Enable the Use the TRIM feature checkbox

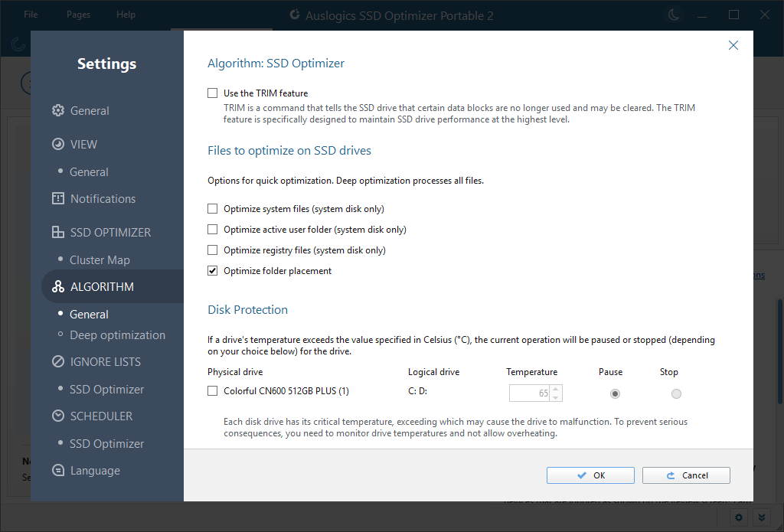click(212, 93)
